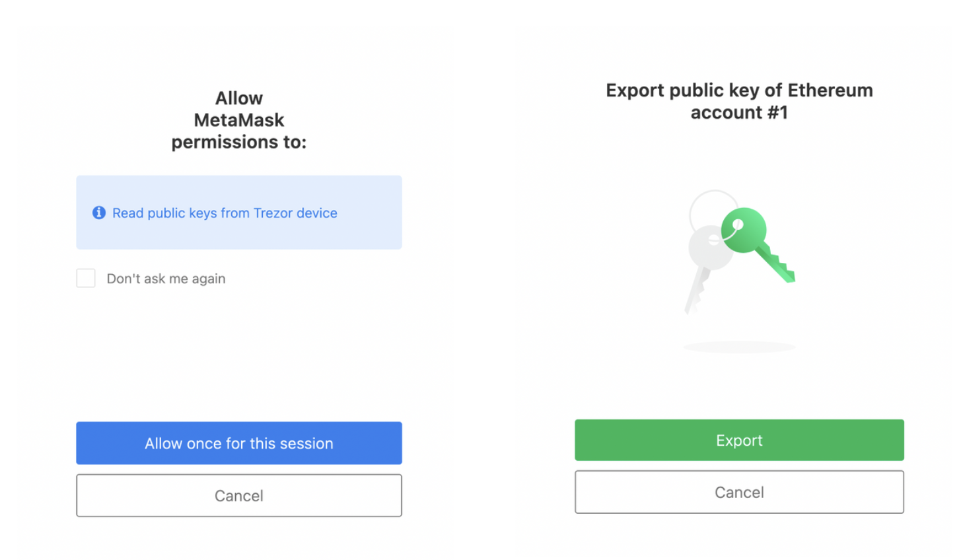Cancel the public key export

(x=739, y=492)
